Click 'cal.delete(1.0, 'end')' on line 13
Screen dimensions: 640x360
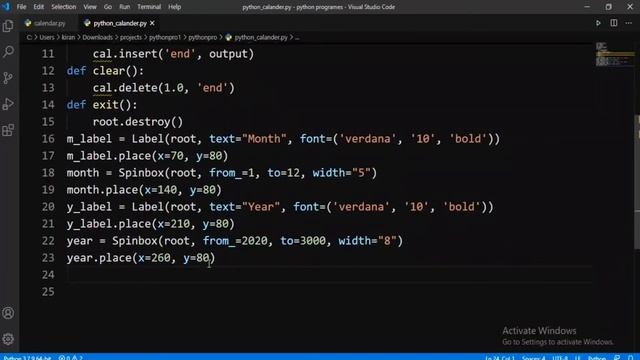(164, 88)
